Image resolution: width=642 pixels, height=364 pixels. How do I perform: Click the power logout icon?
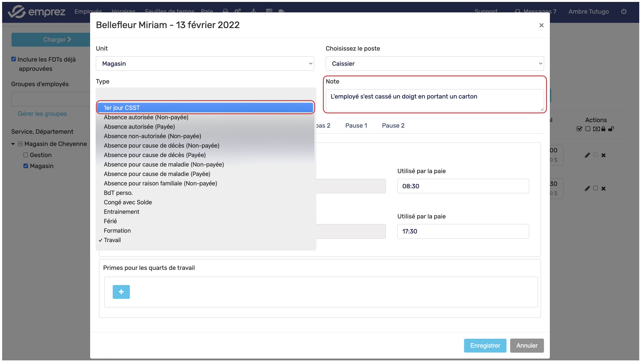(623, 11)
